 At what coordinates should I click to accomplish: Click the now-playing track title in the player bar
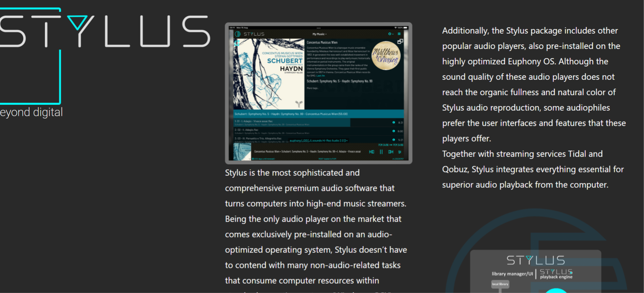(307, 151)
